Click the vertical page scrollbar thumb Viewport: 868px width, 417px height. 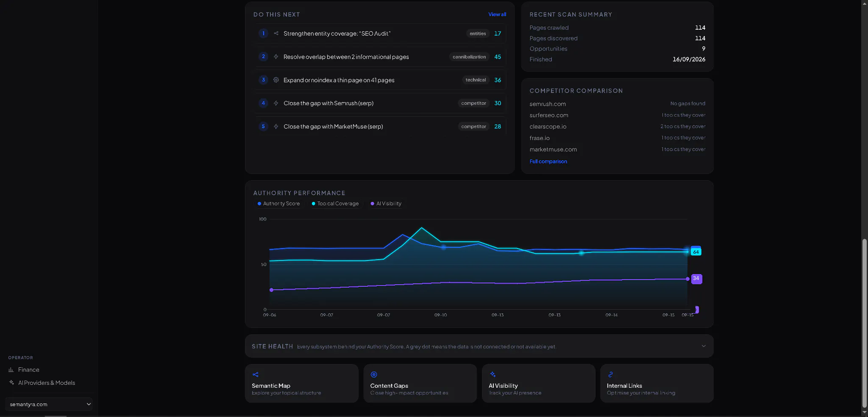(x=865, y=323)
